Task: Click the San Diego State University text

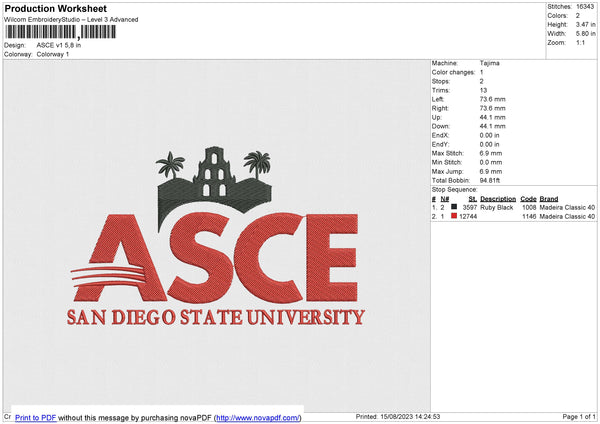Action: point(215,318)
